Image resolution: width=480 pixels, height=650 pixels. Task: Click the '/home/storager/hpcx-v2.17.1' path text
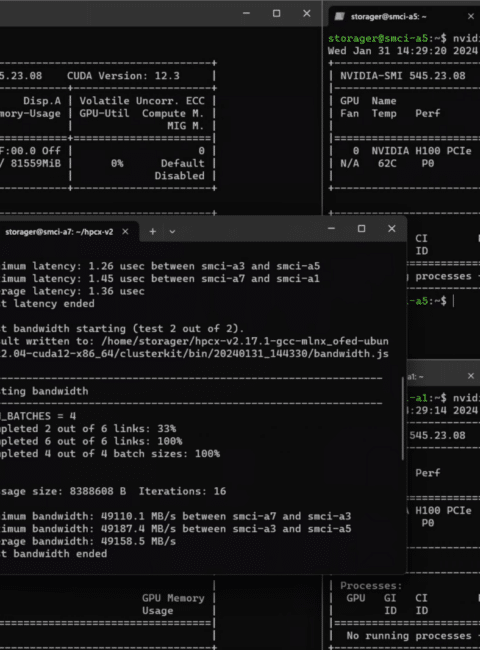click(245, 341)
